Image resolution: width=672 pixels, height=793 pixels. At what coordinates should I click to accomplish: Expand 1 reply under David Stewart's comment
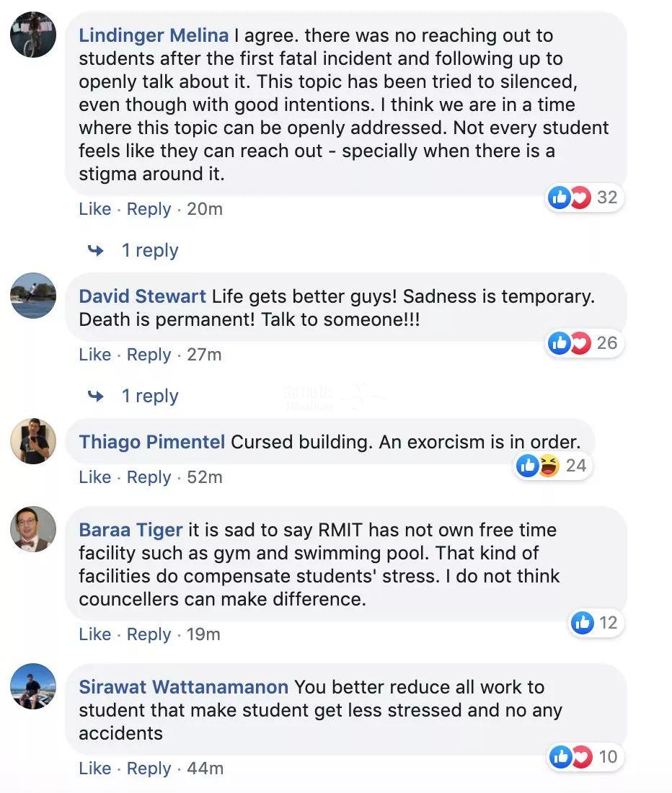pos(149,396)
